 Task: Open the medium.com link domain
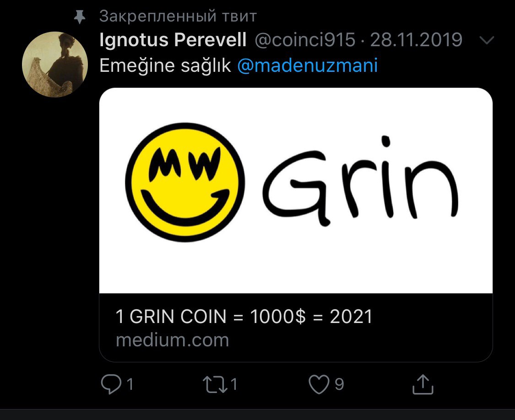click(x=173, y=340)
